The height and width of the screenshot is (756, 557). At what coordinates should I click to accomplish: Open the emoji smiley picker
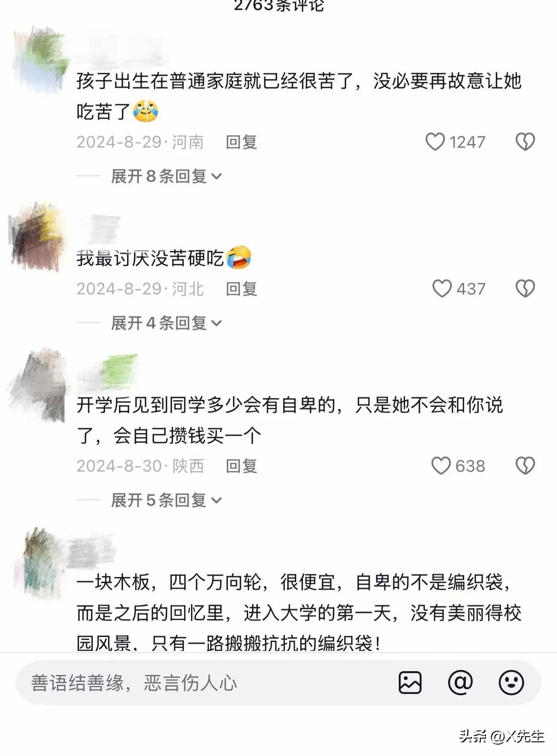pyautogui.click(x=511, y=682)
